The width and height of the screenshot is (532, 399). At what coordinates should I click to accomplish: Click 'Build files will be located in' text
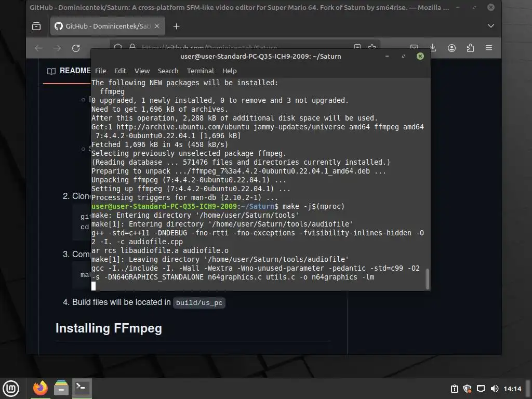pyautogui.click(x=121, y=302)
